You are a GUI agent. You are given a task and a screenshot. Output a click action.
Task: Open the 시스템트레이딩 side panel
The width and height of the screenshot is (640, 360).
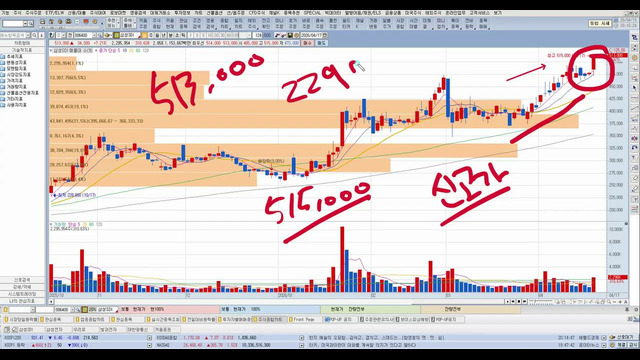pos(22,294)
